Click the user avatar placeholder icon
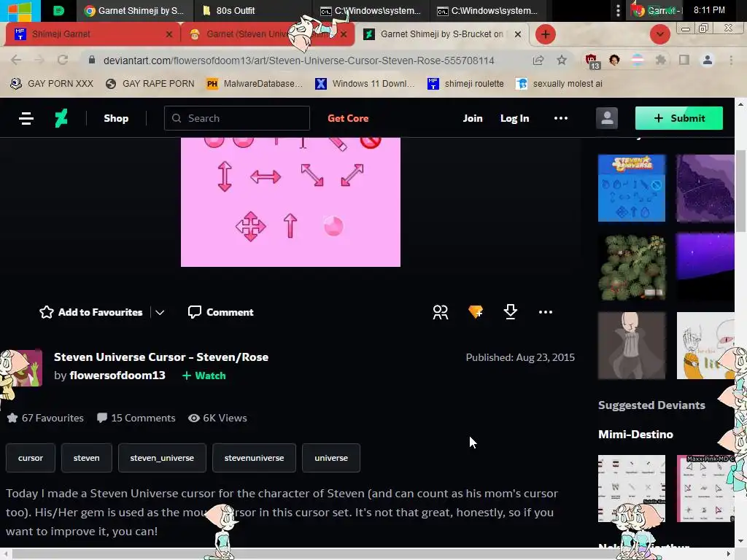 (x=606, y=118)
